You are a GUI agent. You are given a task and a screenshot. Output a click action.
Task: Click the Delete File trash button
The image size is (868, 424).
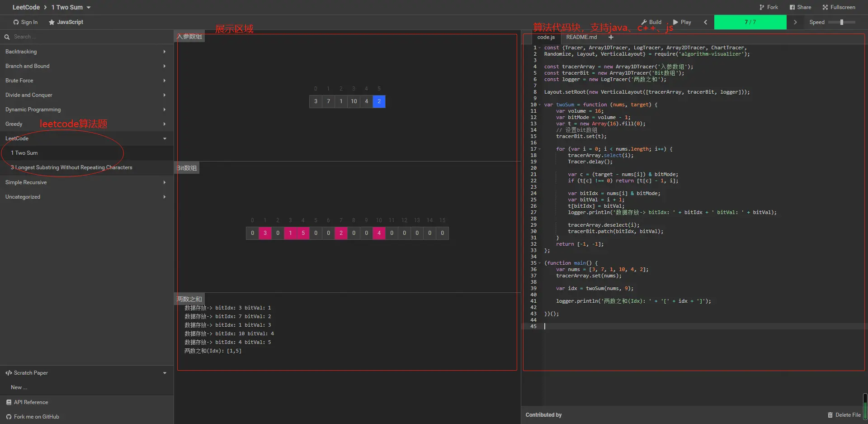pos(844,415)
